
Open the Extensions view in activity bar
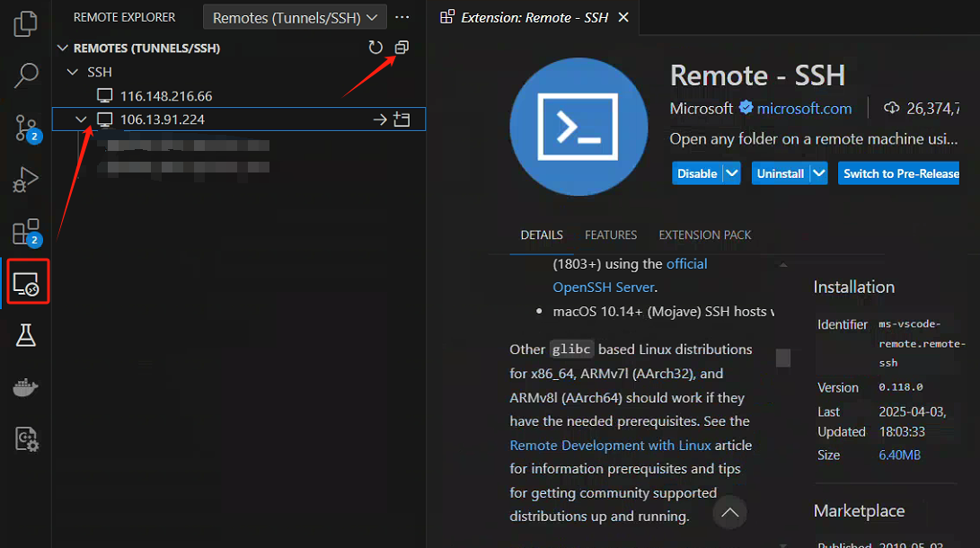(27, 232)
